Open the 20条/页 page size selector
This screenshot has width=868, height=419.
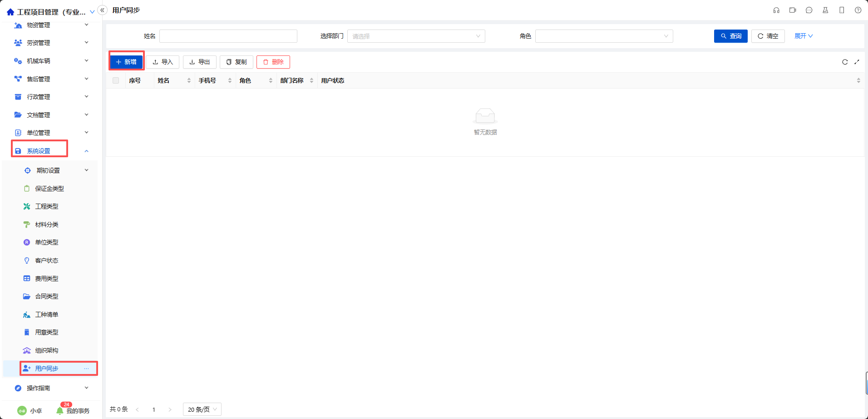click(x=202, y=409)
